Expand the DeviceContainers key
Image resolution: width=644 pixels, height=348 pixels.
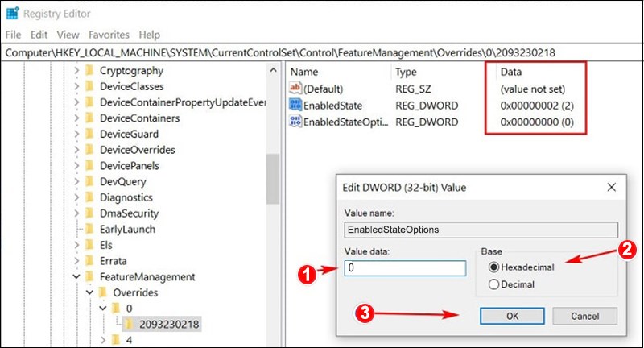[76, 118]
